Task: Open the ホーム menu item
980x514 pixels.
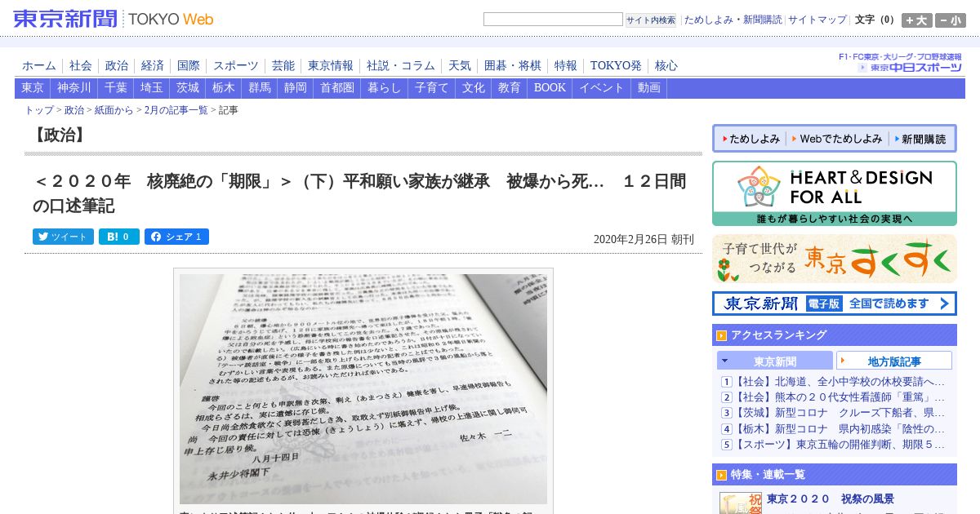Action: point(39,66)
